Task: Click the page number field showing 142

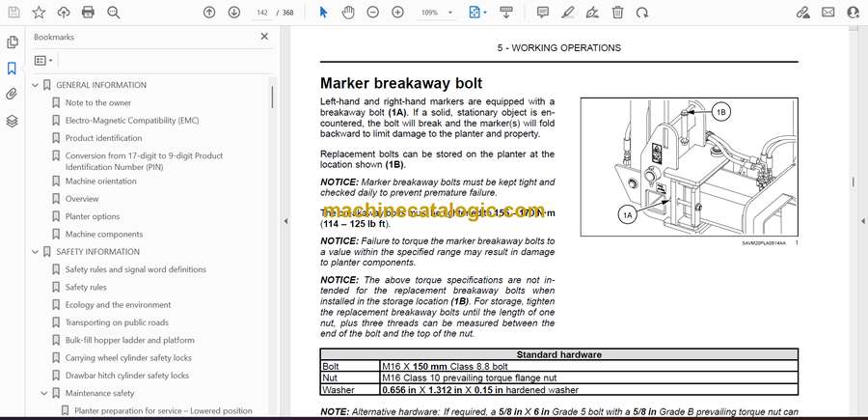Action: 263,13
